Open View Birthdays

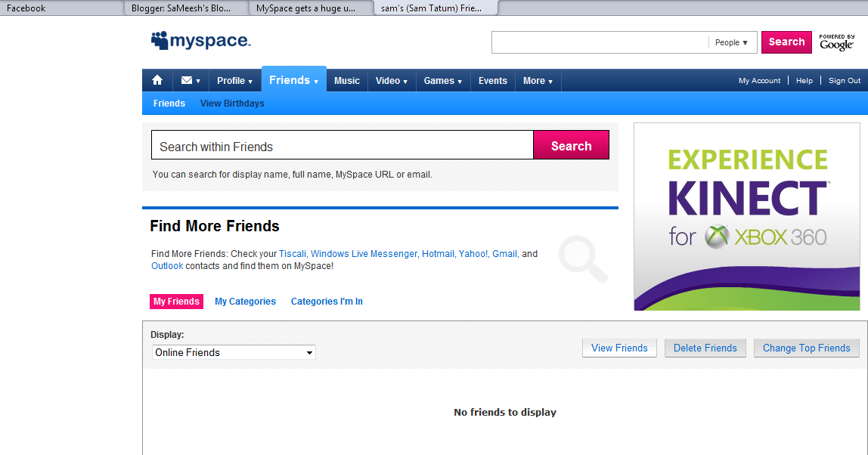(x=232, y=104)
